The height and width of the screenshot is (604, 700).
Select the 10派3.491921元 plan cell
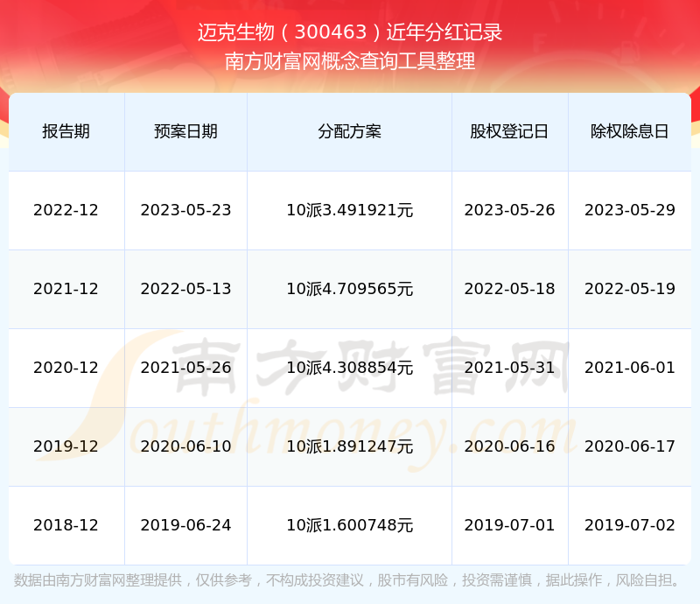[x=349, y=210]
